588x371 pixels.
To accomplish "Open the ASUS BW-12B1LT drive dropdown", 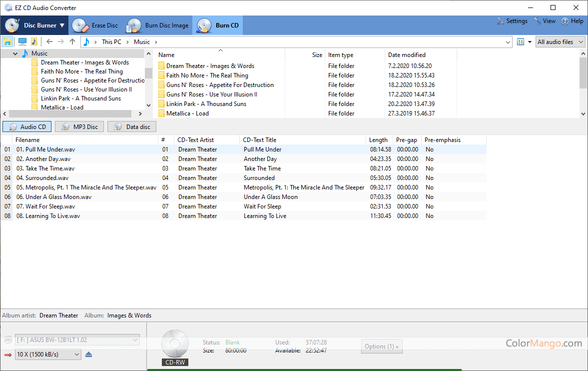I will click(x=77, y=340).
